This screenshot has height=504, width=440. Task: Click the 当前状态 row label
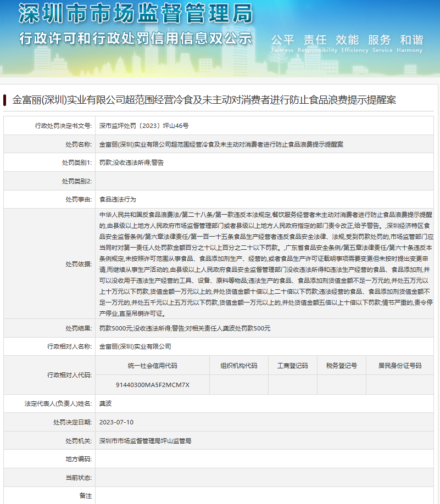tap(79, 478)
